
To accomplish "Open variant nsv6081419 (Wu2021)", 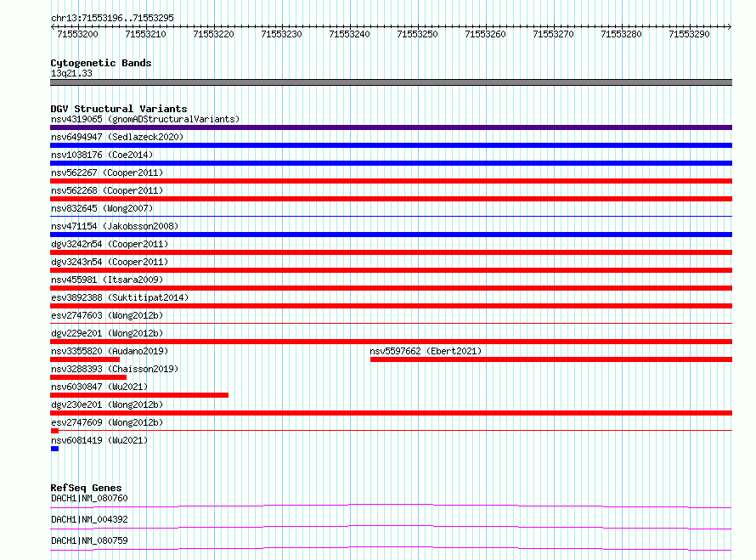I will click(99, 440).
